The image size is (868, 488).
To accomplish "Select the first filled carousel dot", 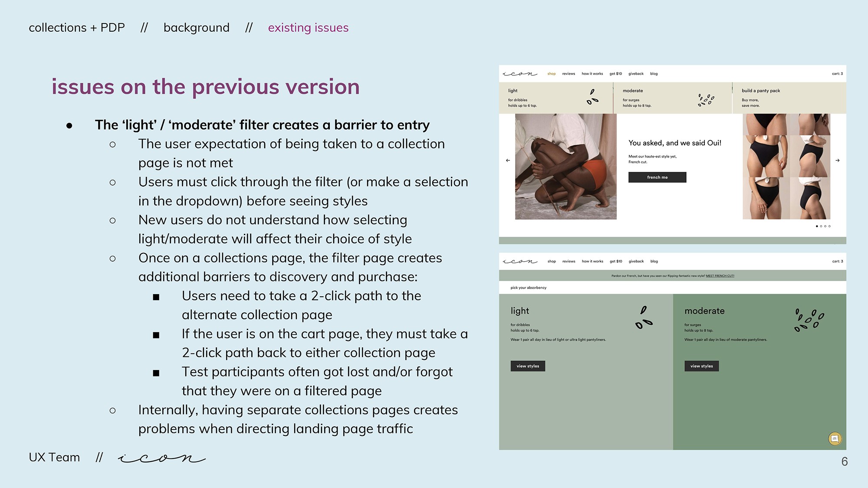I will click(x=817, y=226).
